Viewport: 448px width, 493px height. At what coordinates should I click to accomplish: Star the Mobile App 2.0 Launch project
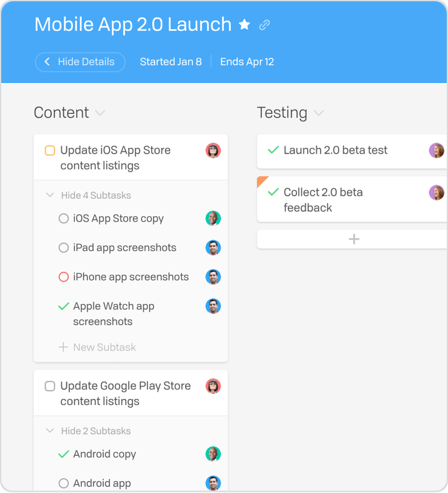click(244, 24)
